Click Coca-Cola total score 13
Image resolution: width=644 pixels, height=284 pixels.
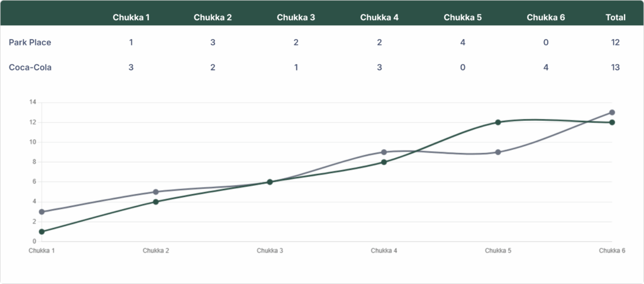coord(615,67)
